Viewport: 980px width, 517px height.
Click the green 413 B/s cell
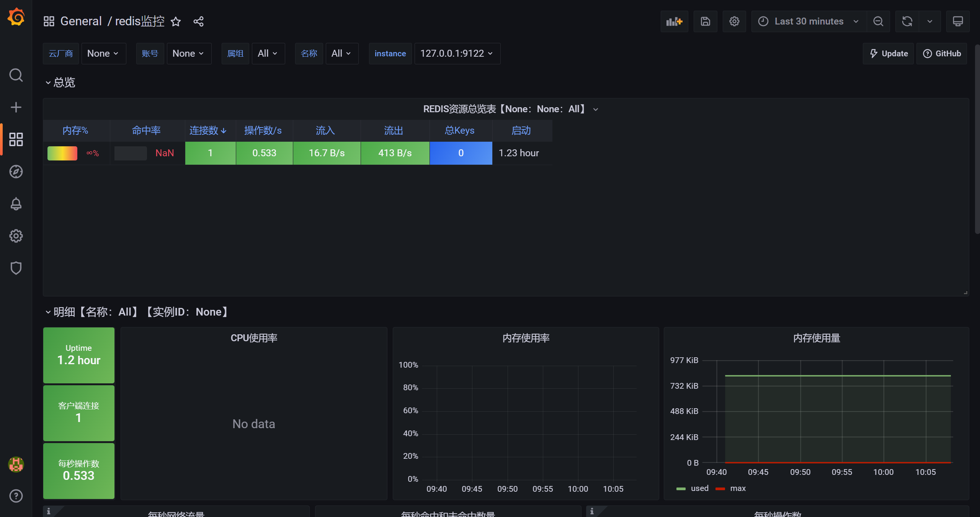pyautogui.click(x=395, y=153)
